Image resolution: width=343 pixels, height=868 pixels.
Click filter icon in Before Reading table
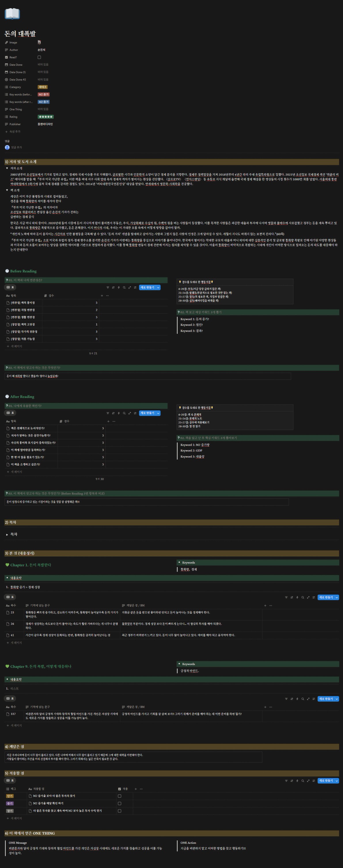[x=108, y=287]
